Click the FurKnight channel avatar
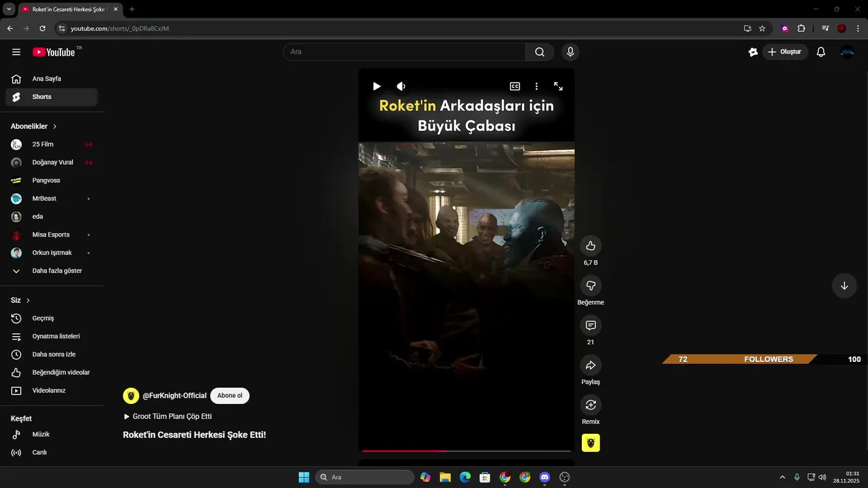868x488 pixels. (x=131, y=396)
